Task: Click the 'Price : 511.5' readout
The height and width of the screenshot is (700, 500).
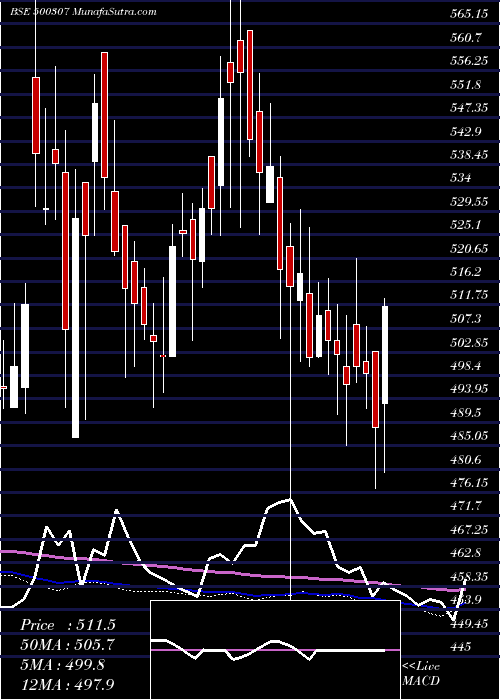Action: (68, 625)
